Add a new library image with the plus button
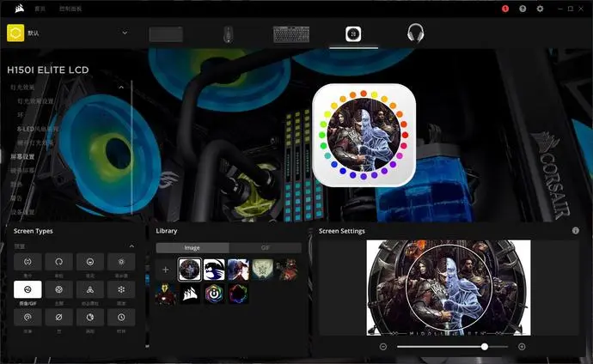The height and width of the screenshot is (364, 593). tap(165, 270)
